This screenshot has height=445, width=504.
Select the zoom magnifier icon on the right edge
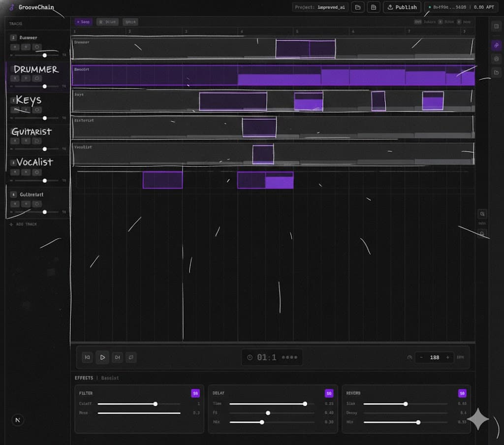[x=482, y=213]
